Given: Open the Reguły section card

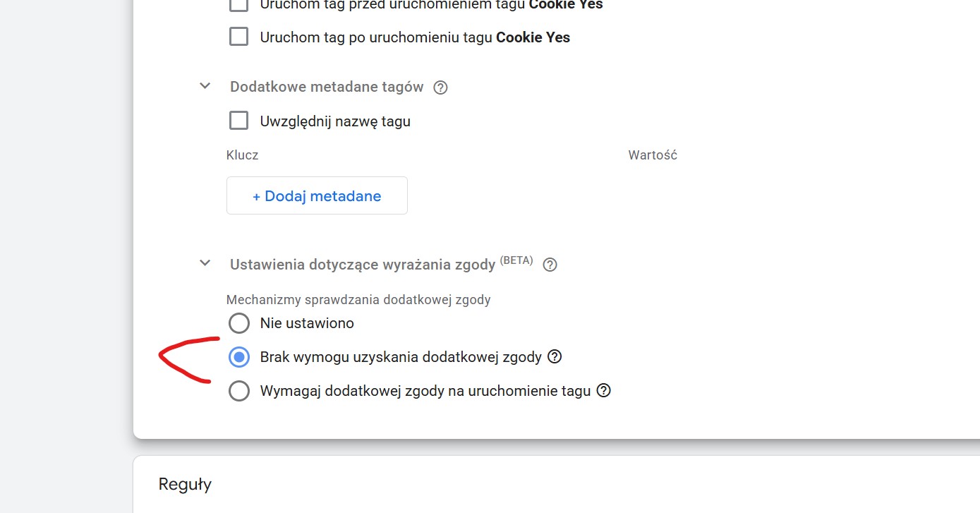Looking at the screenshot, I should point(185,484).
